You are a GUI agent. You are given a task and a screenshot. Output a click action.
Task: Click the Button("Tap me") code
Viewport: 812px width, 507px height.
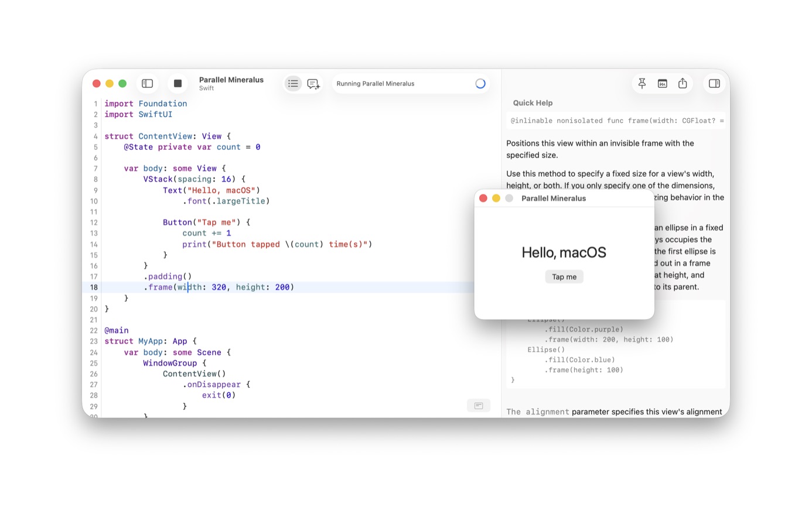tap(207, 222)
